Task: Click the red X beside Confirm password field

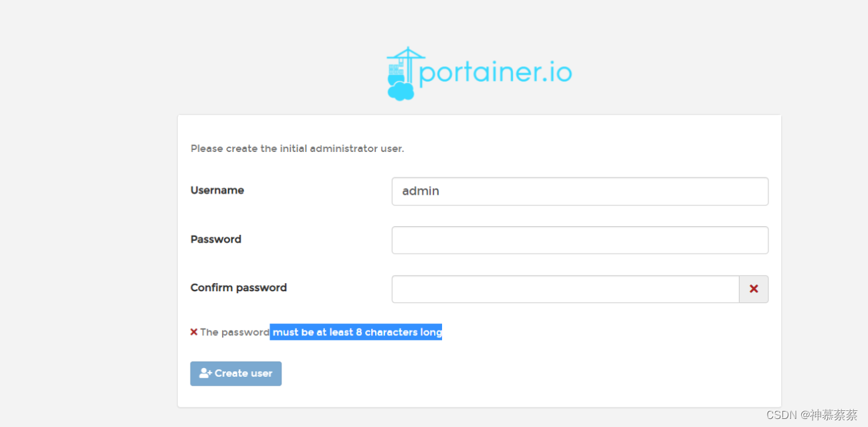Action: click(x=754, y=289)
